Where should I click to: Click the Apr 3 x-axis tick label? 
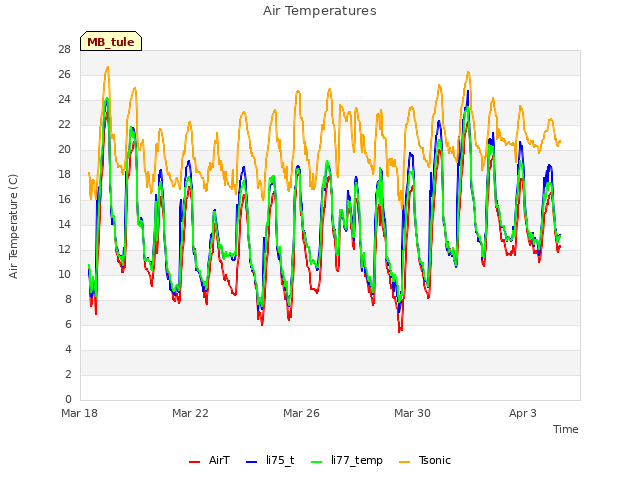coord(523,413)
